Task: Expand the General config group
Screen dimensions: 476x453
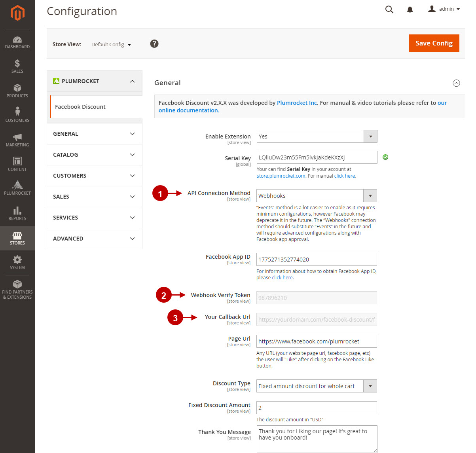Action: coord(95,134)
